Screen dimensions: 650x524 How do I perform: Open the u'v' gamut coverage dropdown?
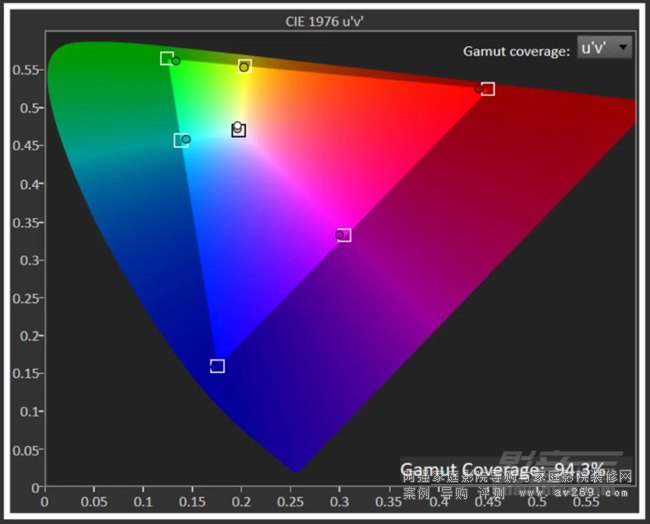tap(605, 47)
